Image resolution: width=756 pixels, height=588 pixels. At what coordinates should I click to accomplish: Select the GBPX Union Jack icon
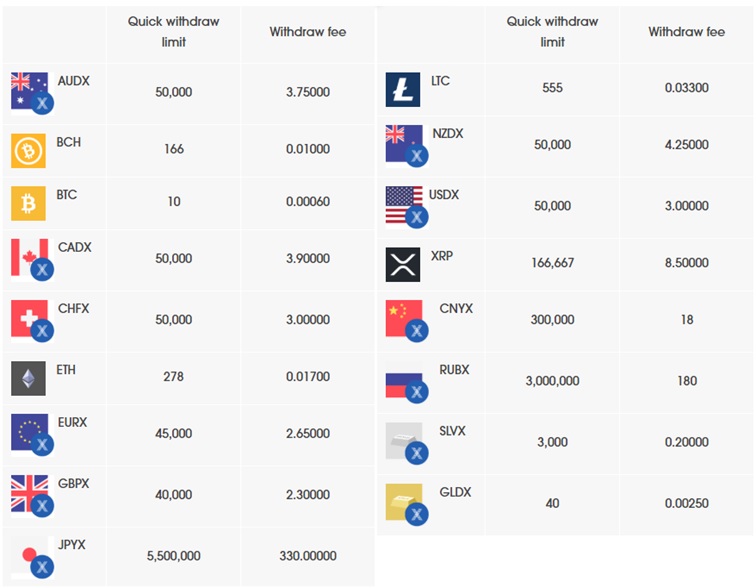click(32, 496)
